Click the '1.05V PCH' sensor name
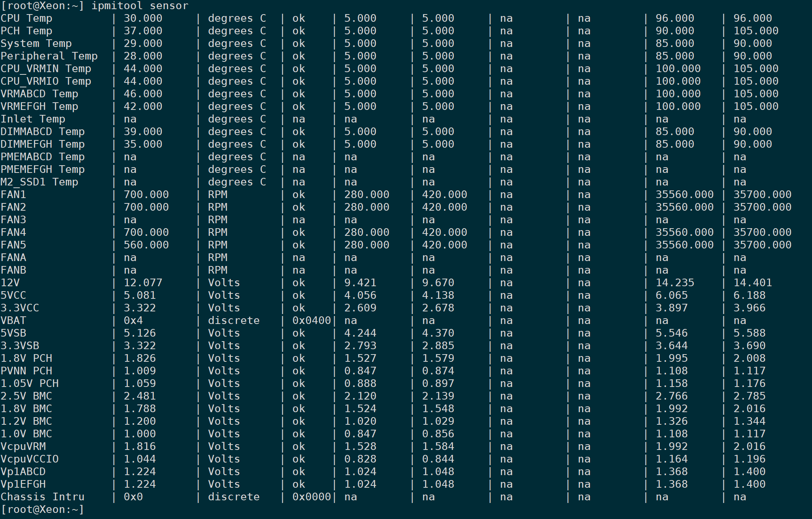The height and width of the screenshot is (519, 812). pyautogui.click(x=29, y=384)
